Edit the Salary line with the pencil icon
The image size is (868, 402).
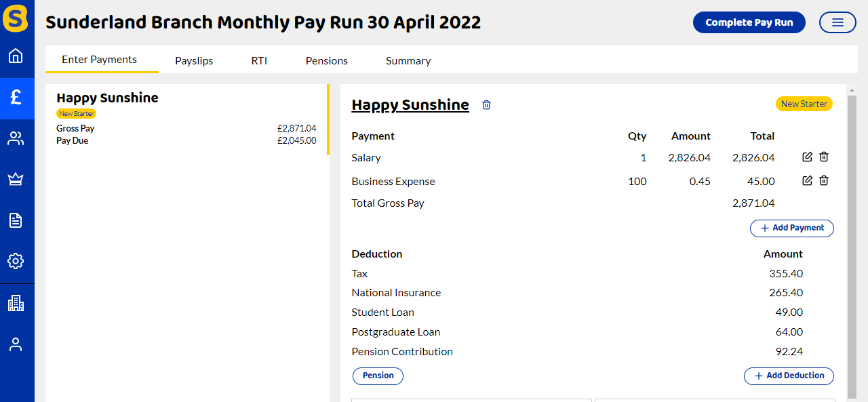[806, 157]
